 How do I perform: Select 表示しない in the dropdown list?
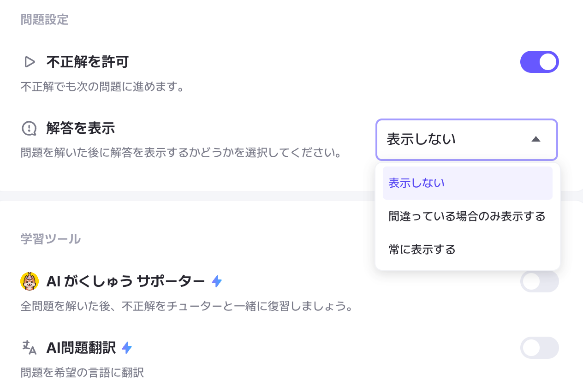(468, 183)
